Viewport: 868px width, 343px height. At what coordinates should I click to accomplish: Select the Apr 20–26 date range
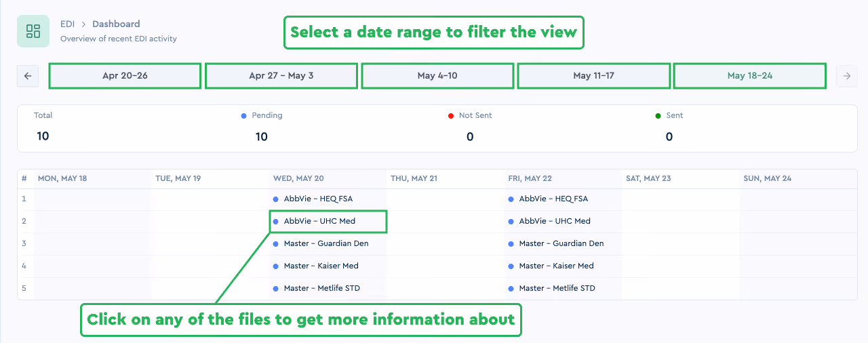[x=125, y=76]
